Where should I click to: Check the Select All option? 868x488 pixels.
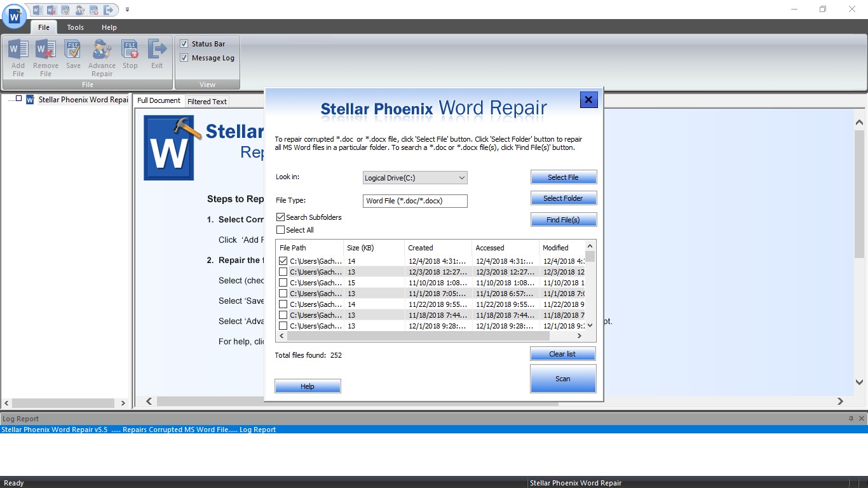[x=281, y=230]
